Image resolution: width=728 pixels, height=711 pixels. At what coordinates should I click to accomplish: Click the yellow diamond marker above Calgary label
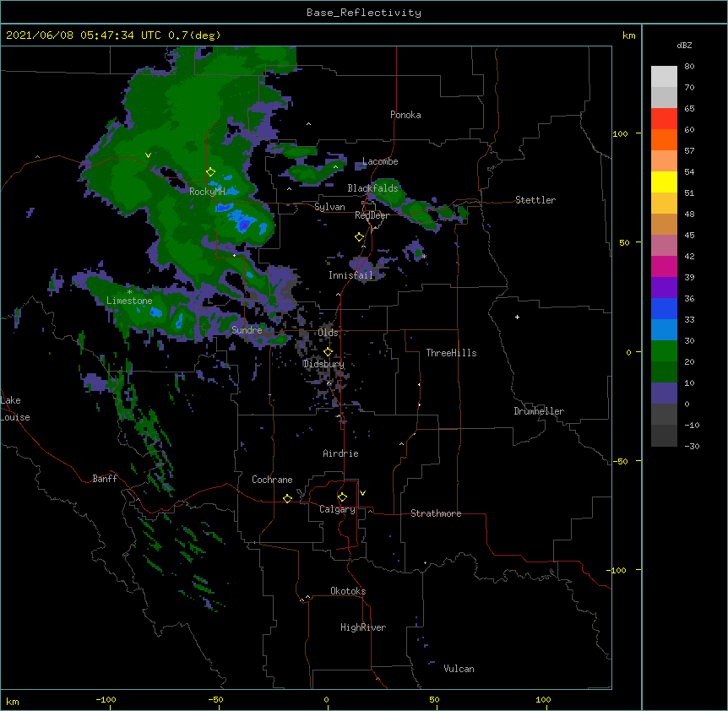342,497
